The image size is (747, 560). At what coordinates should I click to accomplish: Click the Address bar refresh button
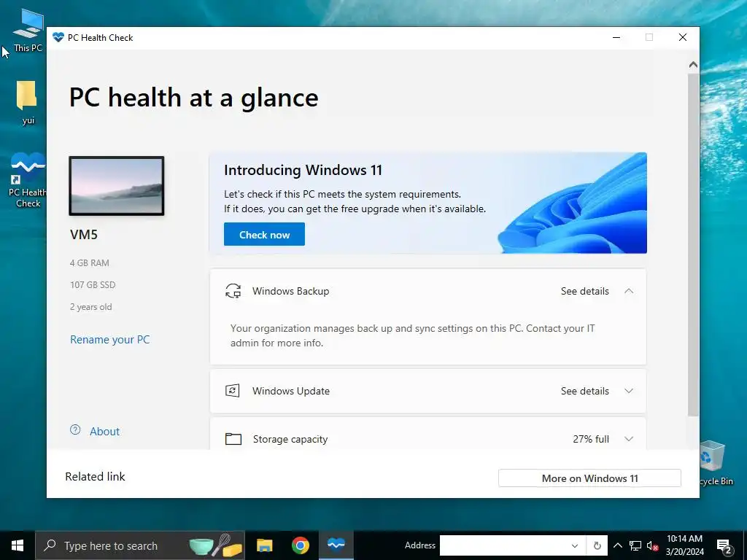(x=597, y=545)
